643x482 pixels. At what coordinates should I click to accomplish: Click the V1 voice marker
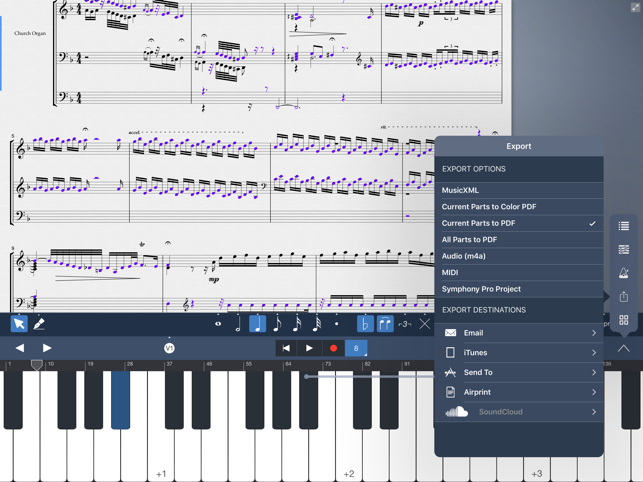click(x=169, y=348)
